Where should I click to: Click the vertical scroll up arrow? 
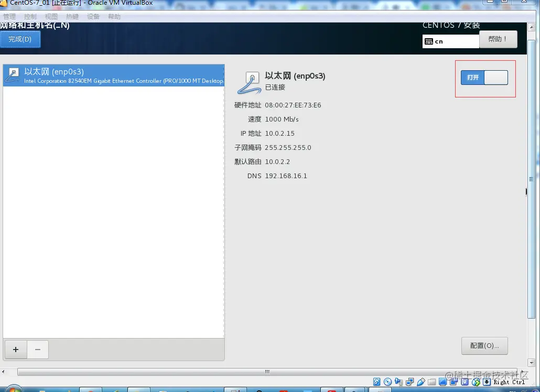coord(531,28)
